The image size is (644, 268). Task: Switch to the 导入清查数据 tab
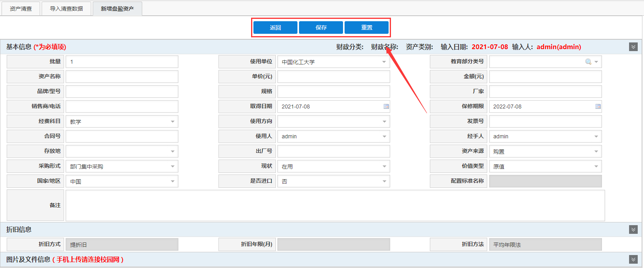click(66, 9)
